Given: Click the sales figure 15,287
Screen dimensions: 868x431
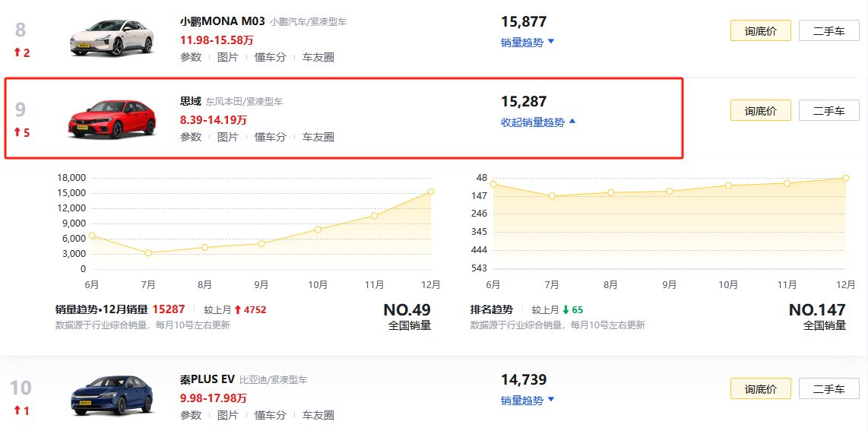Looking at the screenshot, I should 524,102.
